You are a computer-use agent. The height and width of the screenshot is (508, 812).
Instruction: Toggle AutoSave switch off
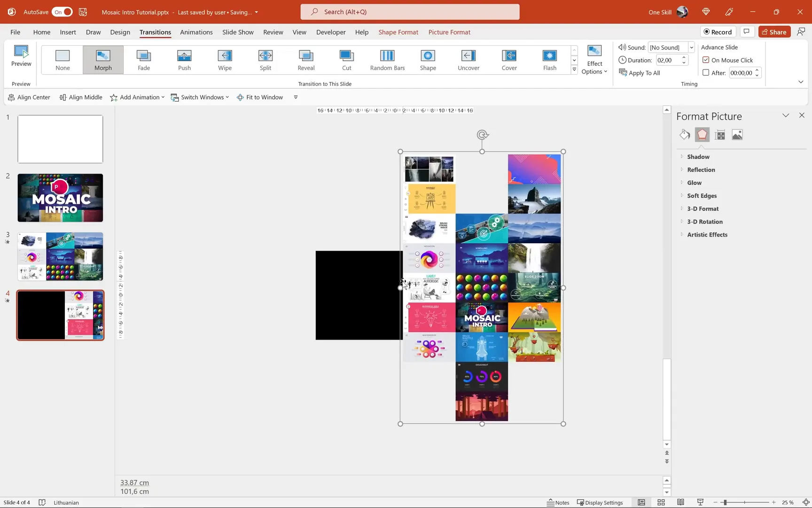coord(62,12)
